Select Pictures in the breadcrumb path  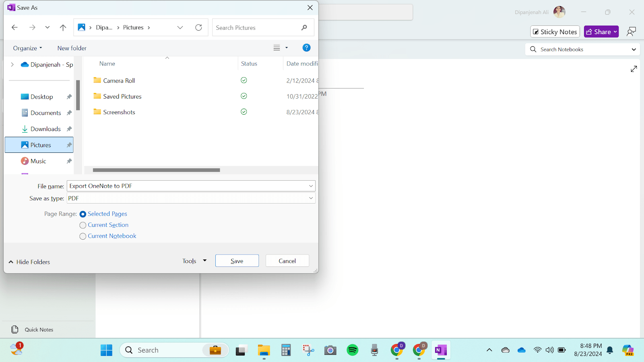[133, 27]
